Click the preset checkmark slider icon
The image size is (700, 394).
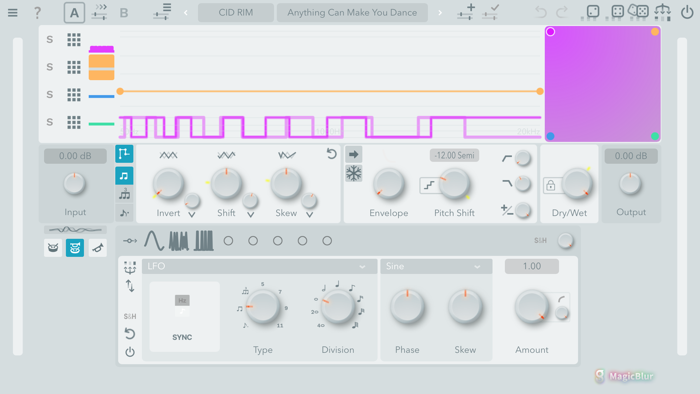pos(491,12)
